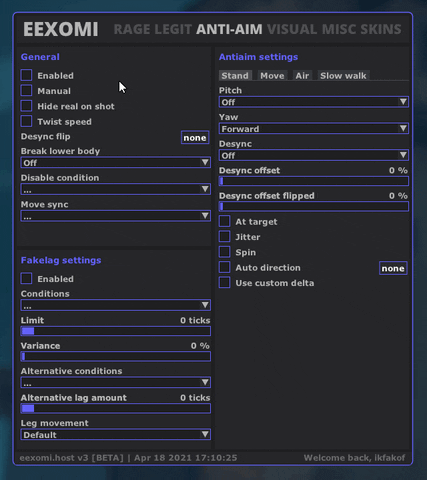The height and width of the screenshot is (480, 427).
Task: Switch to the RAGE tab
Action: point(132,29)
